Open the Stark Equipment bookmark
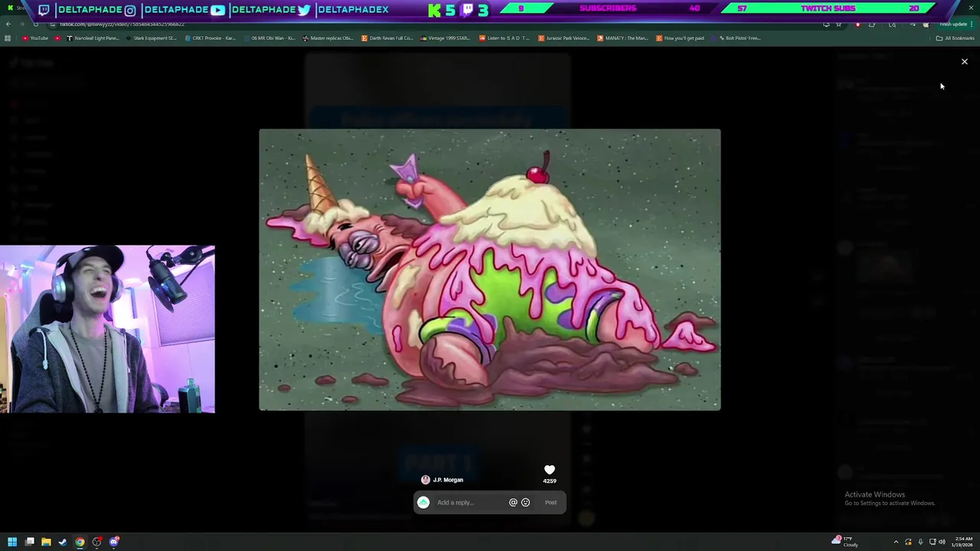Screen dimensions: 980x551 (152, 38)
